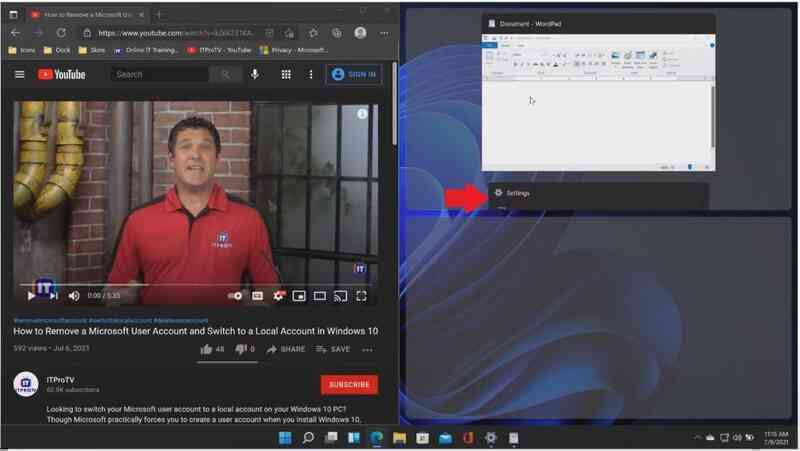Screen dimensions: 800x451
Task: Skip to the next video
Action: [54, 296]
